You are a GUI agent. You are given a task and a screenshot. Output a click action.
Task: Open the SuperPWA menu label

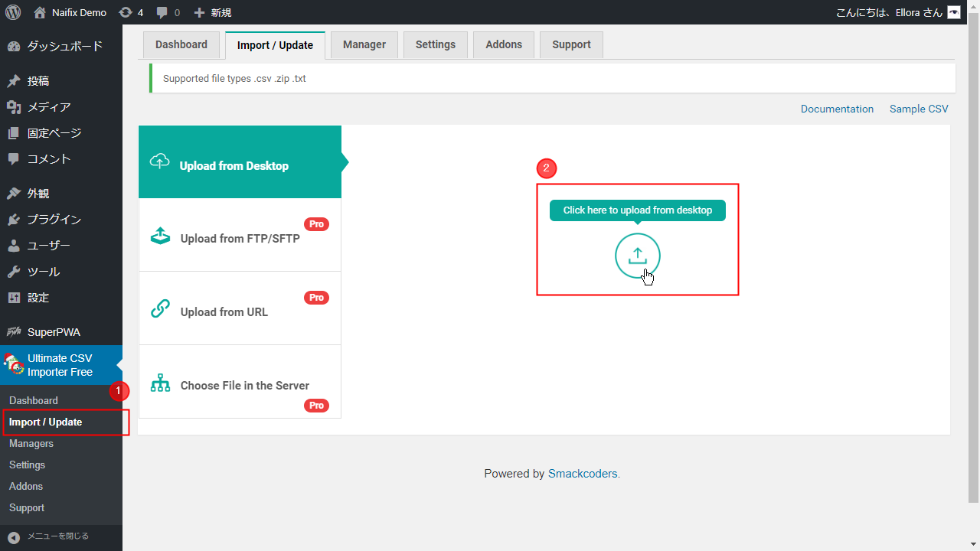pos(54,332)
